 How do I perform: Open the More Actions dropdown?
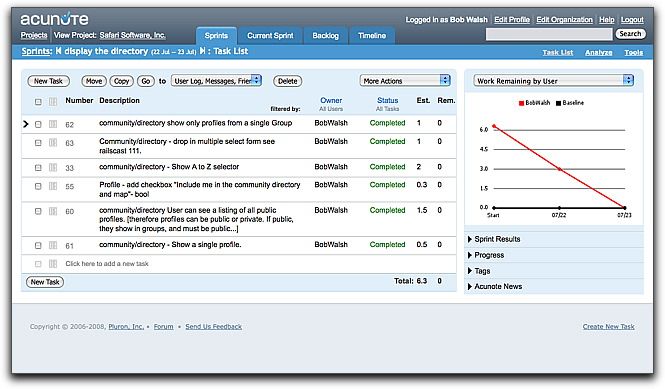point(405,81)
